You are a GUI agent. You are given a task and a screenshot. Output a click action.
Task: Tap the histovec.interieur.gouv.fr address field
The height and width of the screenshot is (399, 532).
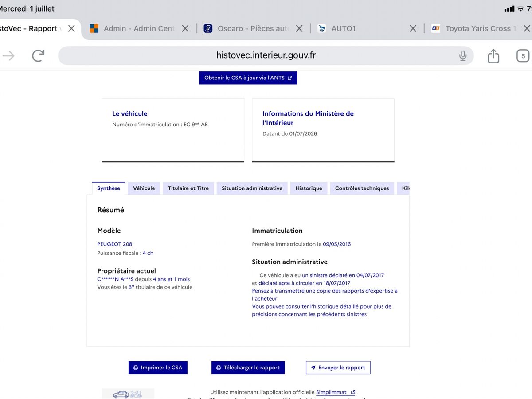tap(266, 55)
